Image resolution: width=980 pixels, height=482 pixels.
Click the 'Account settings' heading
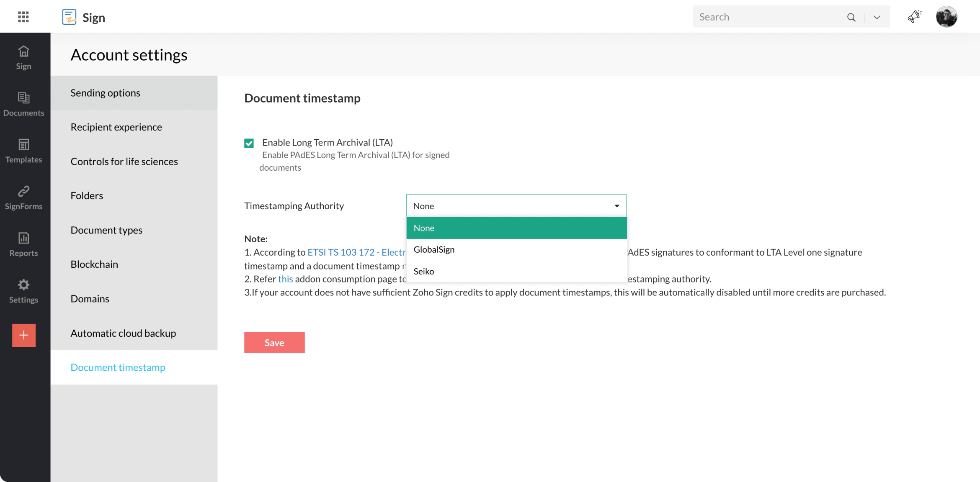click(129, 55)
